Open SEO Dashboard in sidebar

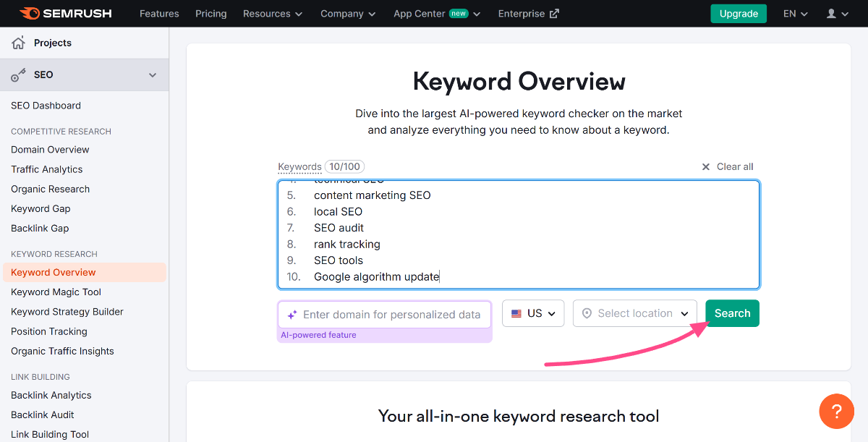tap(46, 106)
